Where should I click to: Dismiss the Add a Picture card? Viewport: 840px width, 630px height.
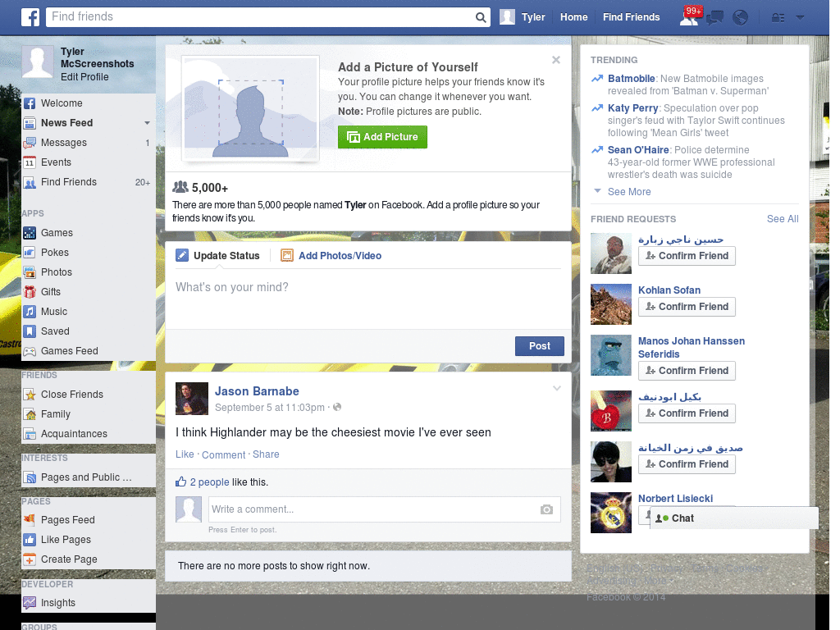(x=556, y=60)
